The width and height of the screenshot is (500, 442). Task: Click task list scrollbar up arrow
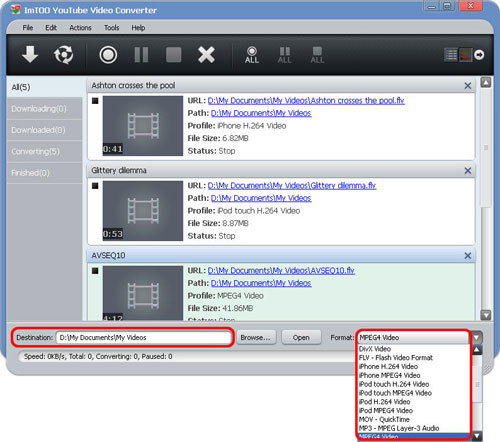pyautogui.click(x=486, y=82)
